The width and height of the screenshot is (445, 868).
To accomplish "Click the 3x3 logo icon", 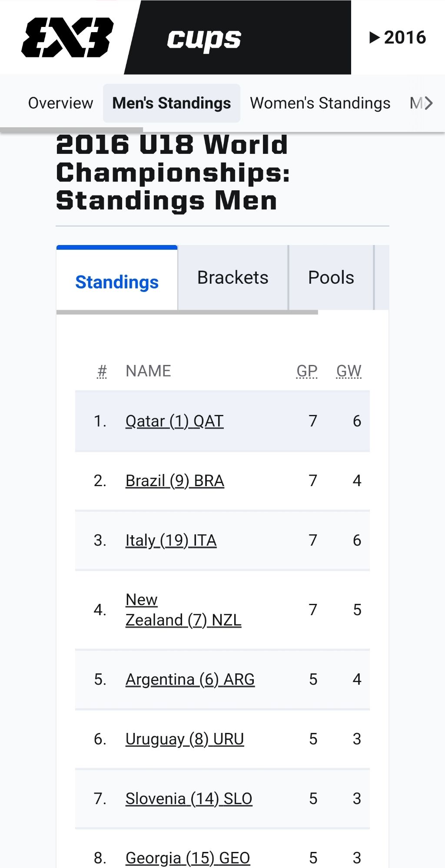I will (67, 37).
